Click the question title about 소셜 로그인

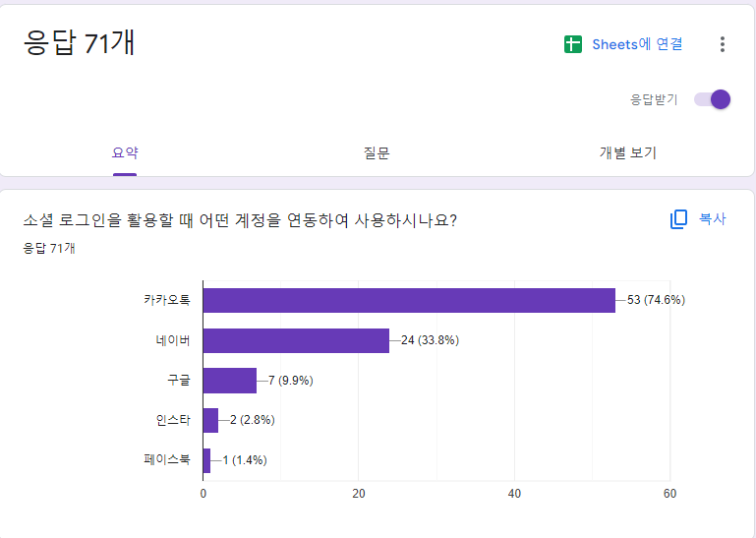pyautogui.click(x=240, y=220)
